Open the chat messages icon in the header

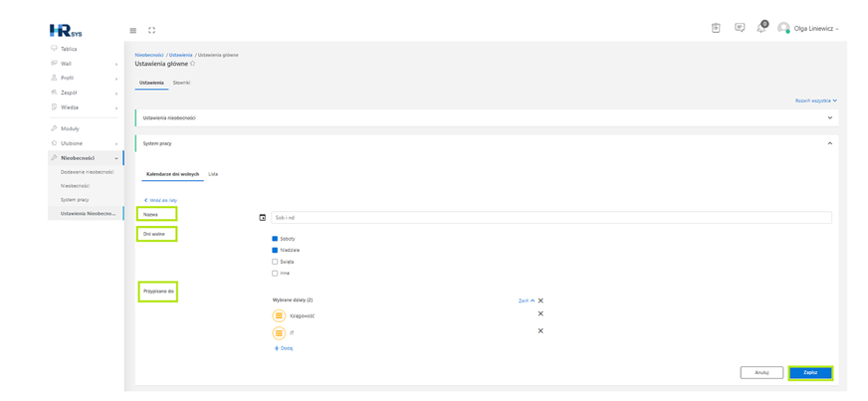click(739, 28)
